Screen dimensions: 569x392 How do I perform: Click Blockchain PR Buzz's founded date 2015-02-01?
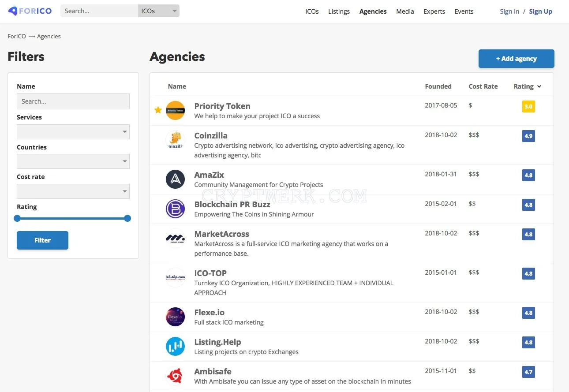point(441,204)
